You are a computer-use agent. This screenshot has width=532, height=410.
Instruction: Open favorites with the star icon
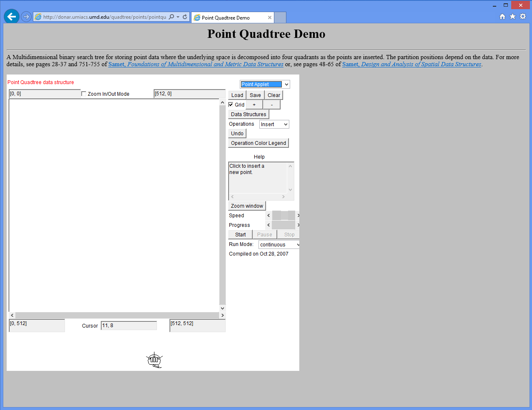(x=512, y=16)
